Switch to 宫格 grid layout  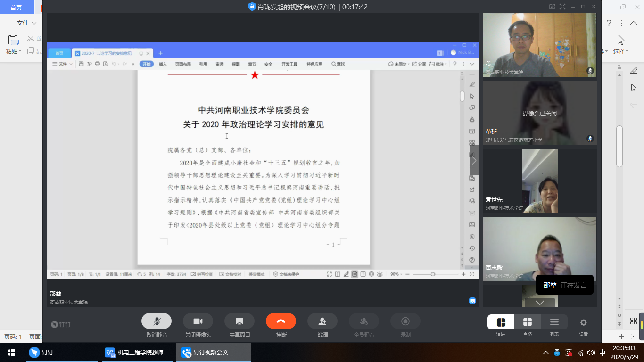tap(528, 322)
